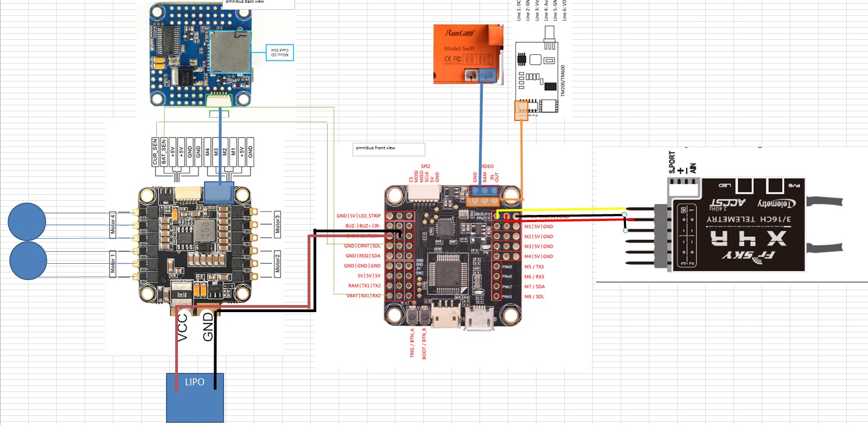
Task: Select the S.PORT label on receiver
Action: [672, 163]
